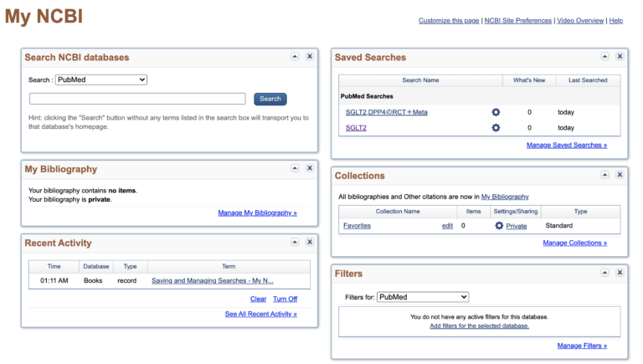This screenshot has height=364, width=643.
Task: Collapse the My Bibliography panel
Action: [295, 168]
